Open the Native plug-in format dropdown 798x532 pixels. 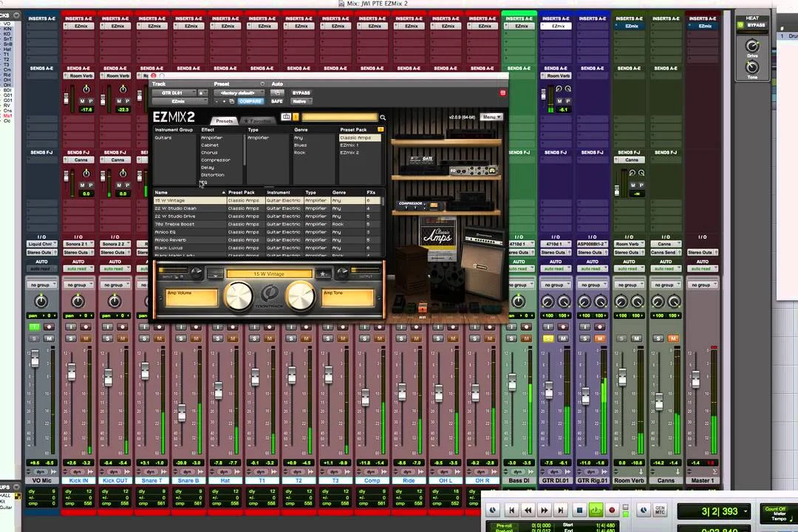pyautogui.click(x=301, y=101)
